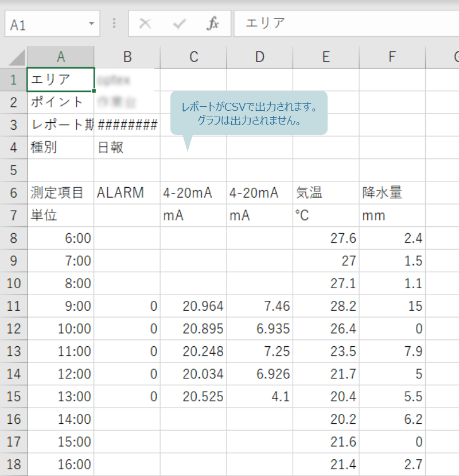Click cell E6 labeled 気温
The width and height of the screenshot is (459, 476).
click(326, 193)
